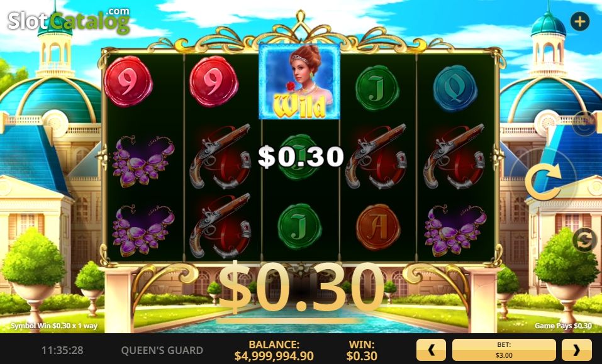Toggle the autoplay circular arrows icon
The image size is (602, 364).
coord(584,240)
